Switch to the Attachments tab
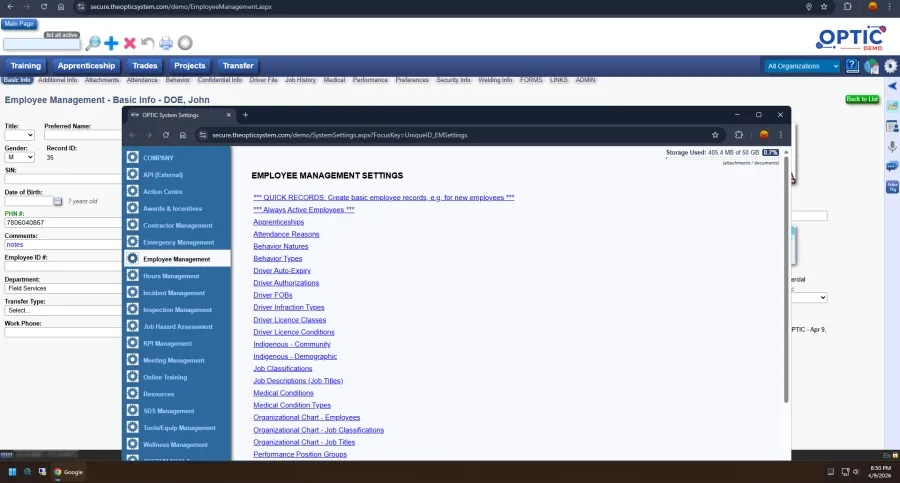 click(102, 80)
